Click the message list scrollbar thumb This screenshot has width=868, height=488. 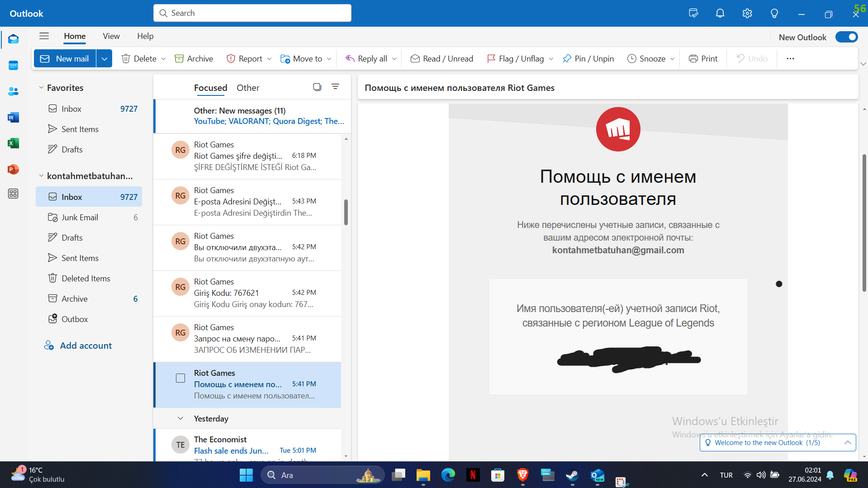pyautogui.click(x=346, y=212)
